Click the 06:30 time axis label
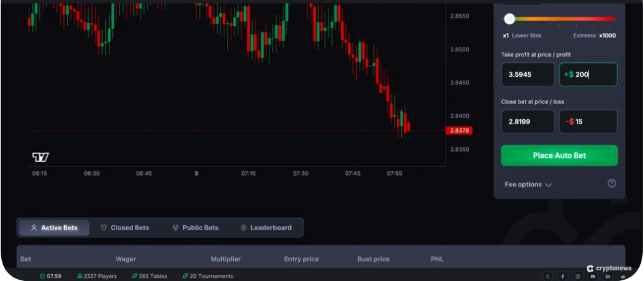This screenshot has height=281, width=644. coord(91,173)
